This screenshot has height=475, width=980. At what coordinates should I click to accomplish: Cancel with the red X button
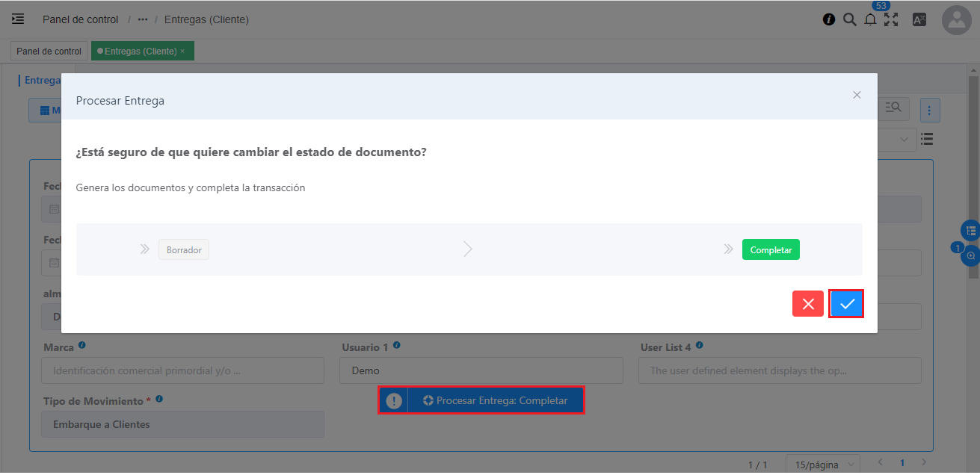[808, 304]
